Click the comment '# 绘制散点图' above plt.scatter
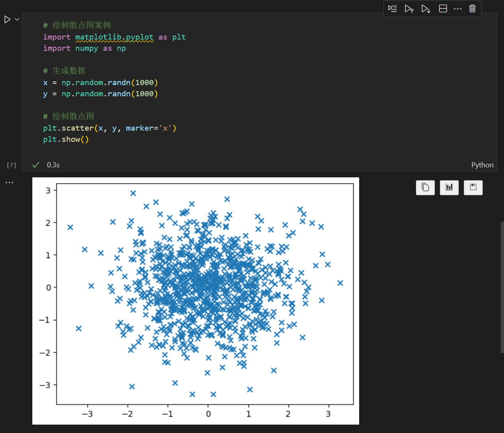Viewport: 504px width, 433px height. (x=69, y=116)
